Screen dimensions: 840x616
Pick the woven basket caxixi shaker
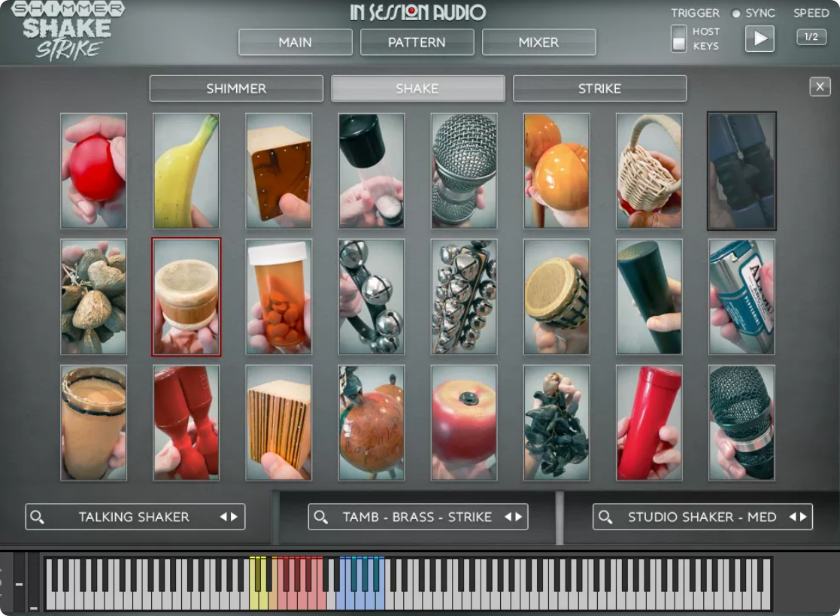[x=649, y=171]
